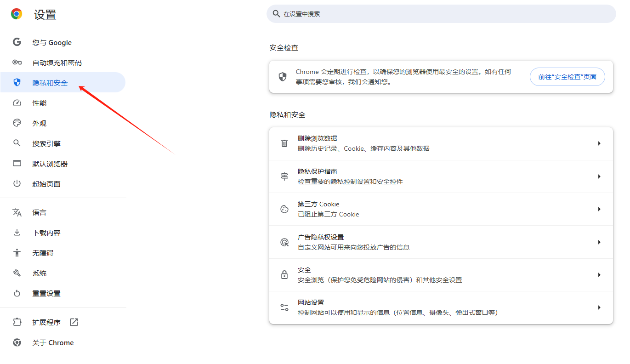Viewport: 630px width, 364px height.
Task: Expand the 广告隐私权设置 row arrow
Action: click(599, 242)
